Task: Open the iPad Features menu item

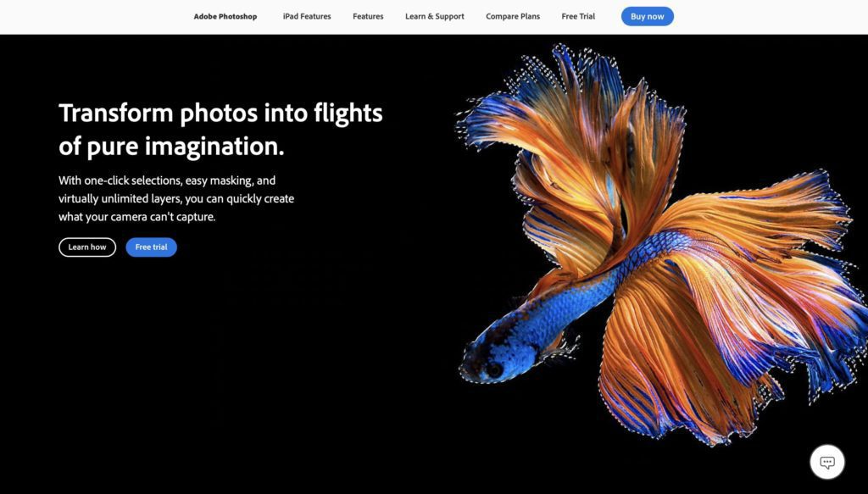Action: tap(307, 17)
